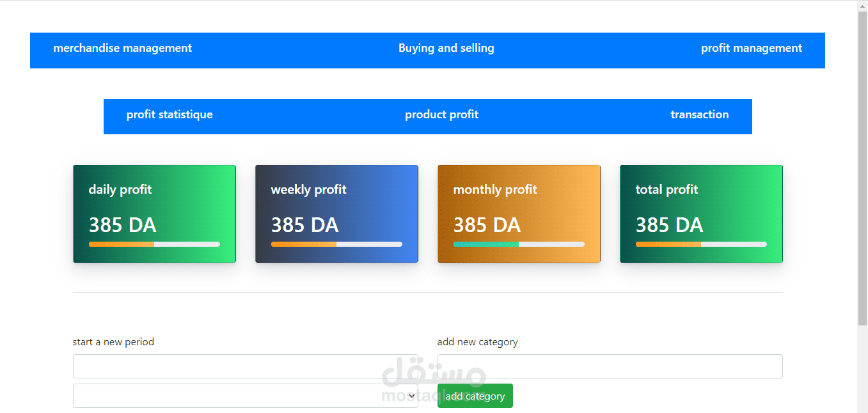Go to Buying and selling page
This screenshot has height=413, width=868.
coord(446,49)
